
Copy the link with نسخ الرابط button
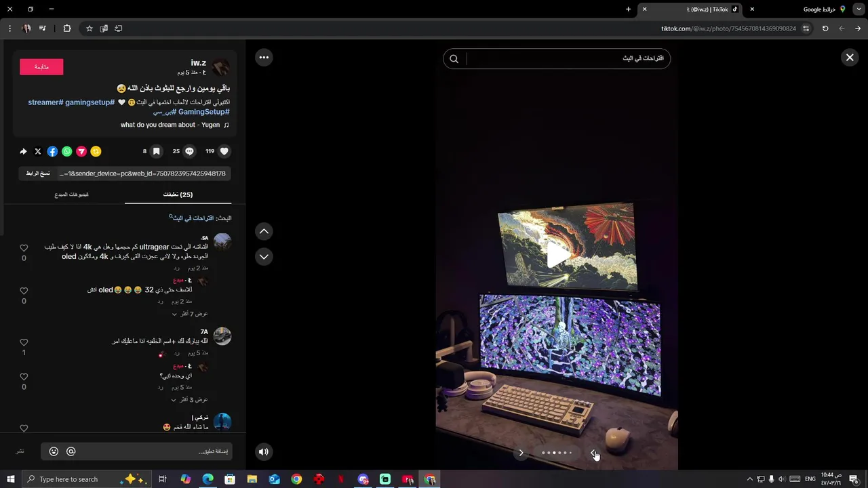tap(38, 174)
